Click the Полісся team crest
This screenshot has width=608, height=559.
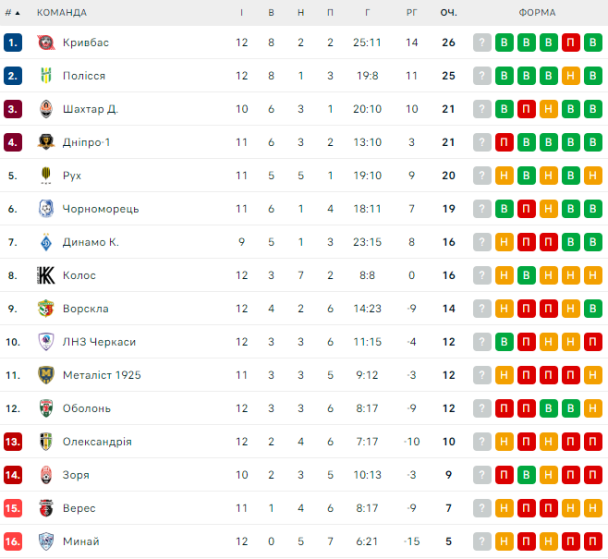point(45,76)
